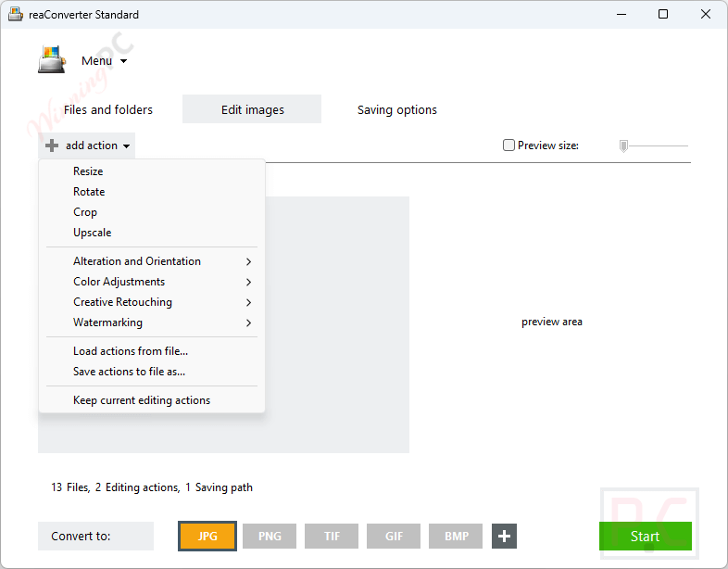Click Load actions from file...
Viewport: 728px width, 569px height.
(152, 351)
